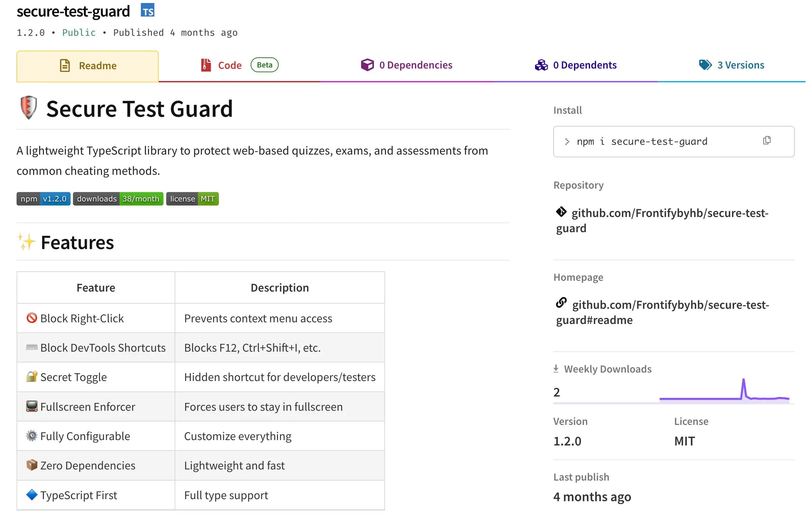The width and height of the screenshot is (812, 515).
Task: Click the downloads 38/month badge
Action: tap(118, 199)
